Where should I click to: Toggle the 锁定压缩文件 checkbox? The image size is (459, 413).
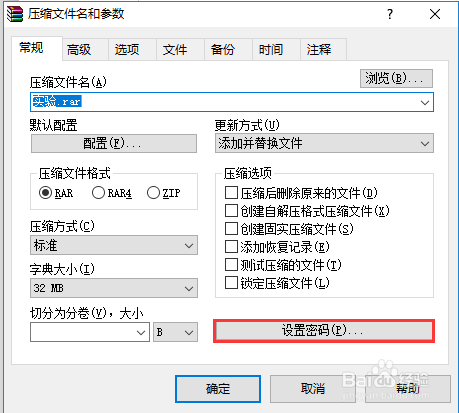(231, 283)
